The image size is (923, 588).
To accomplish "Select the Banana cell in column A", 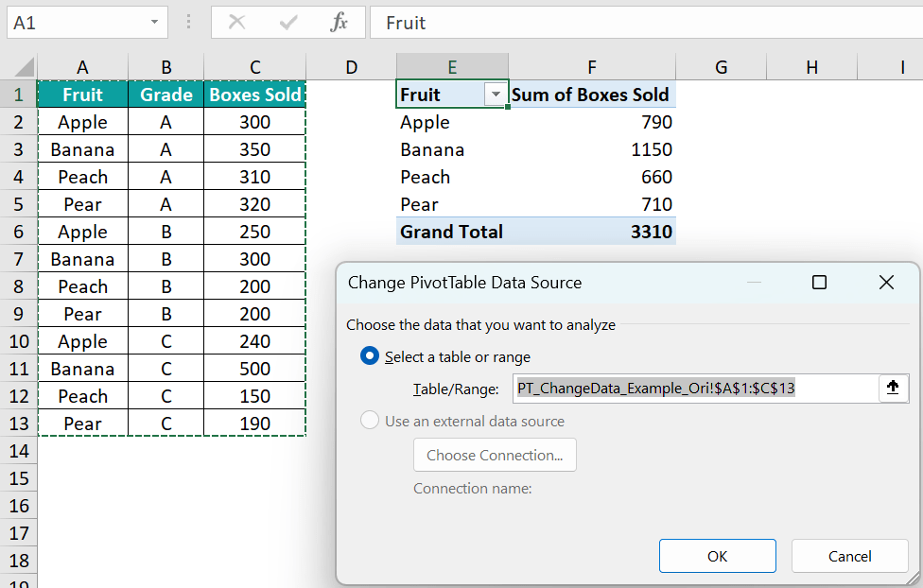I will click(x=82, y=148).
